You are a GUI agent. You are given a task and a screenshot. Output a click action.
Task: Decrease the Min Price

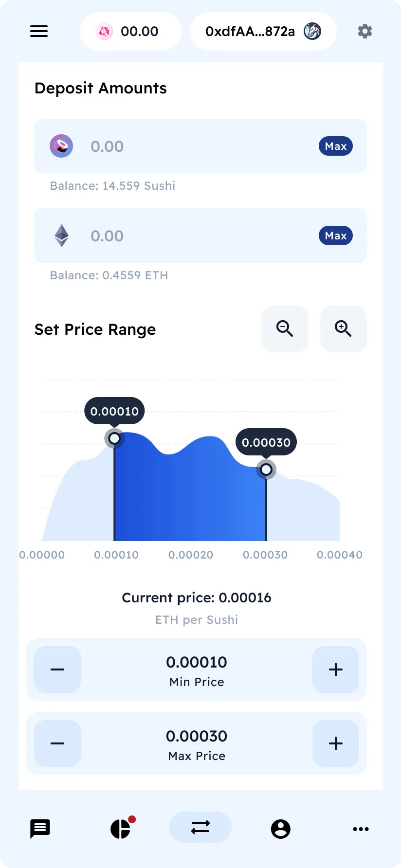click(x=57, y=669)
